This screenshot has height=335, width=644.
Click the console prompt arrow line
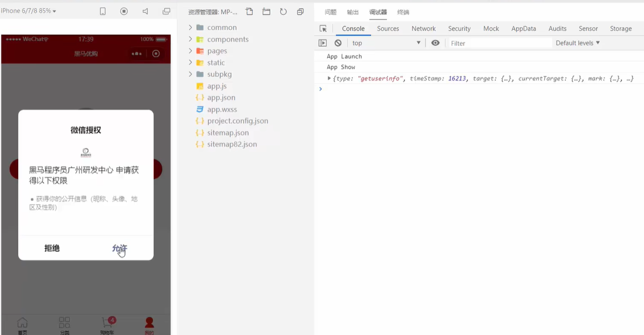pos(320,89)
